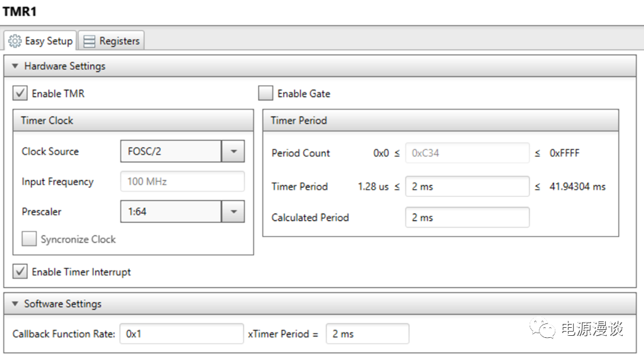Click the Period Count field
644x357 pixels.
point(467,153)
